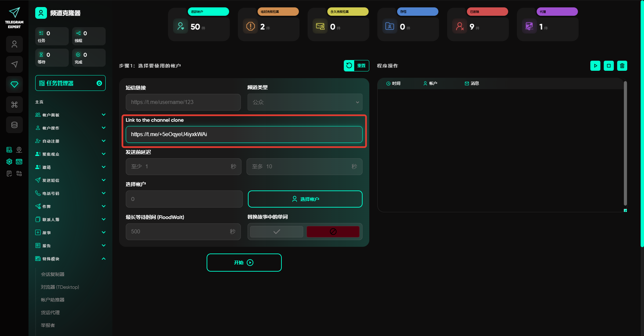
Task: Open the user profile sidebar icon
Action: (x=14, y=44)
